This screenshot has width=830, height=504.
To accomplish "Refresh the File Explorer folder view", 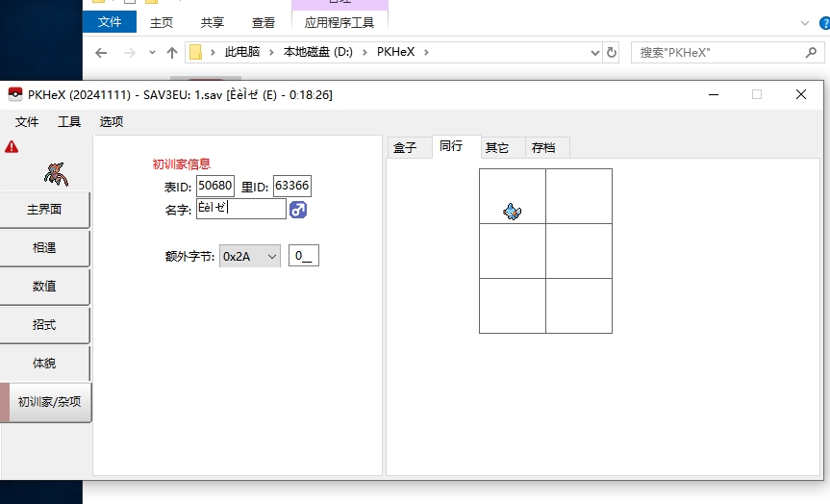I will point(612,52).
